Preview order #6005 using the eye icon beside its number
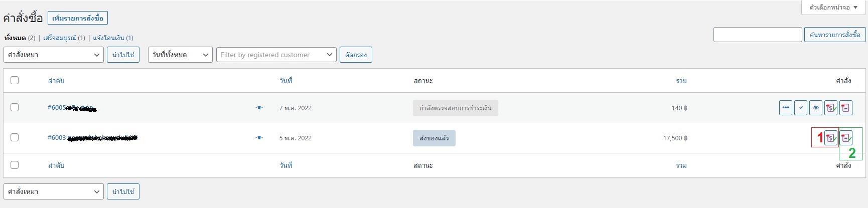The image size is (868, 208). tap(259, 108)
